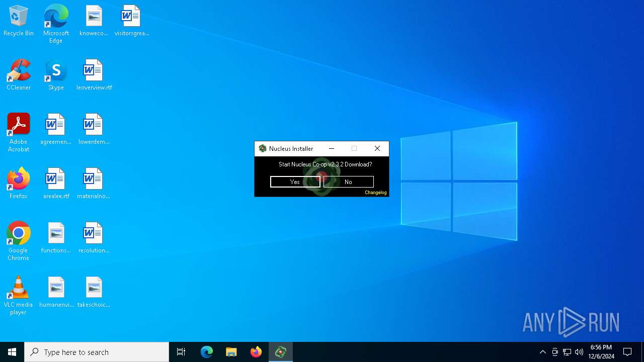This screenshot has height=362, width=644.
Task: Select the Adobe Acrobat desktop shortcut
Action: [19, 133]
